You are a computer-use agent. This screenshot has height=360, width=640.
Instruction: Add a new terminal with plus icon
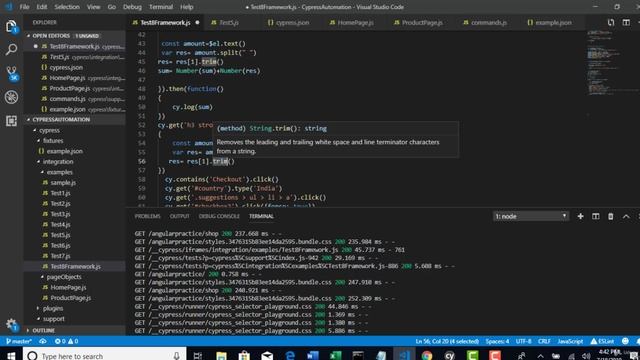coord(580,216)
